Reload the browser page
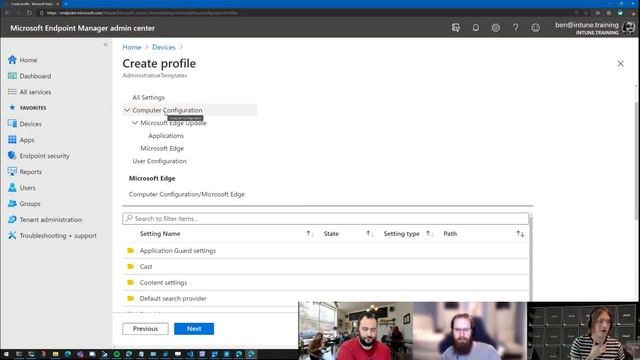 pyautogui.click(x=29, y=13)
